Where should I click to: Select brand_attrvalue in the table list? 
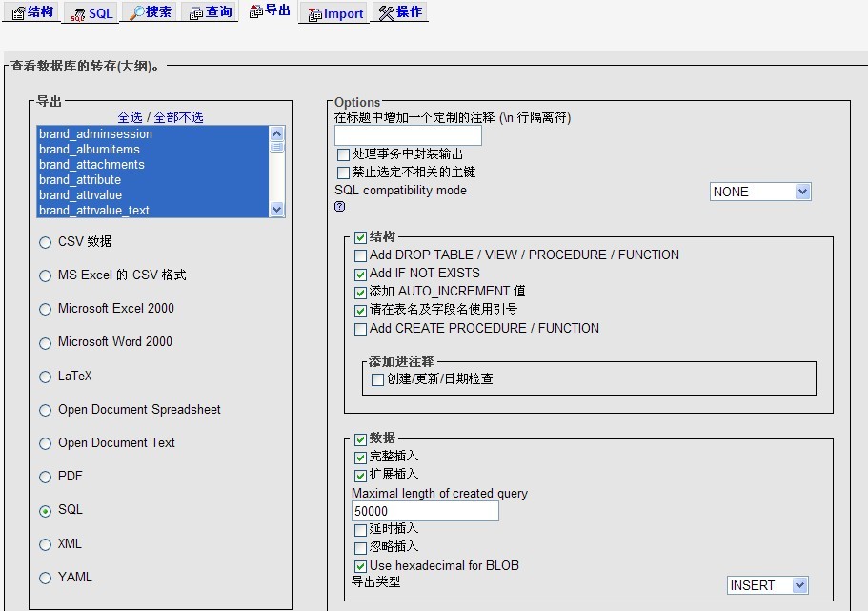tap(152, 195)
